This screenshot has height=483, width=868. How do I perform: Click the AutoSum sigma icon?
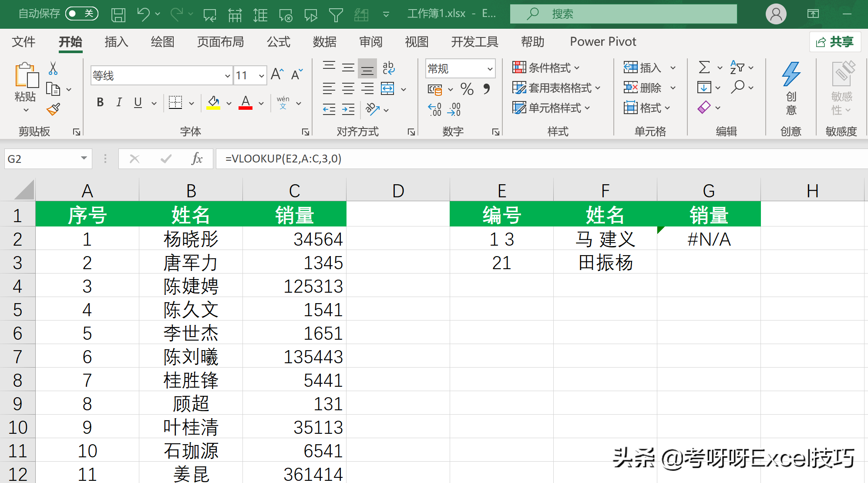pyautogui.click(x=704, y=68)
